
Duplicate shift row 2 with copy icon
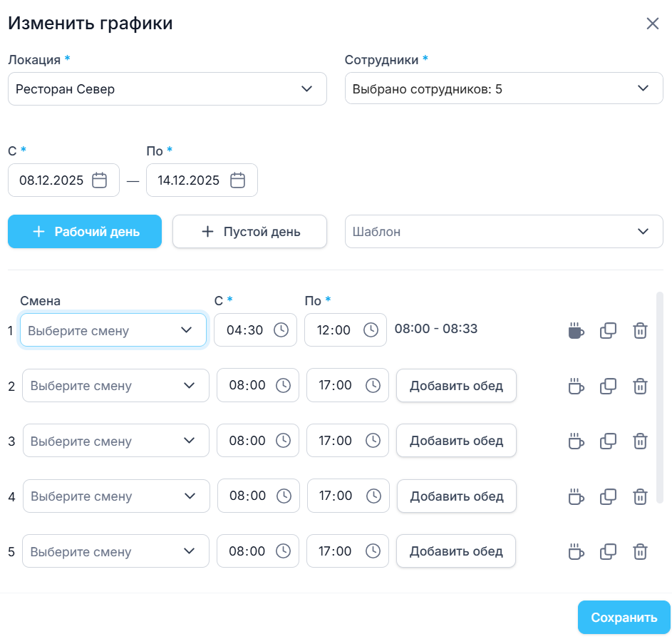click(x=608, y=386)
